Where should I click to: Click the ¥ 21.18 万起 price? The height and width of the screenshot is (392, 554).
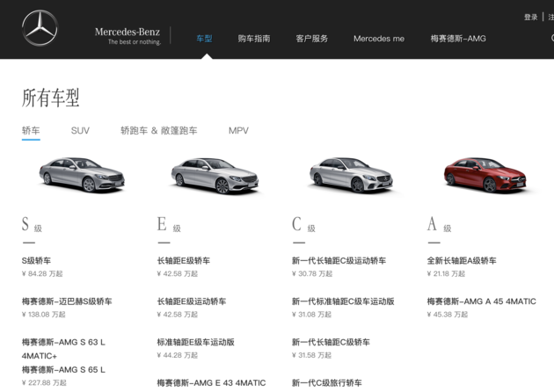(446, 273)
